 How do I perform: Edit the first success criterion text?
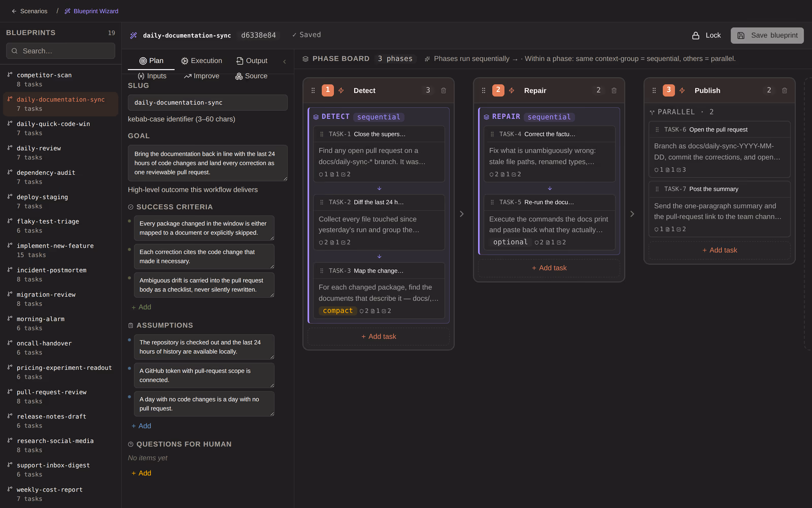pos(204,228)
